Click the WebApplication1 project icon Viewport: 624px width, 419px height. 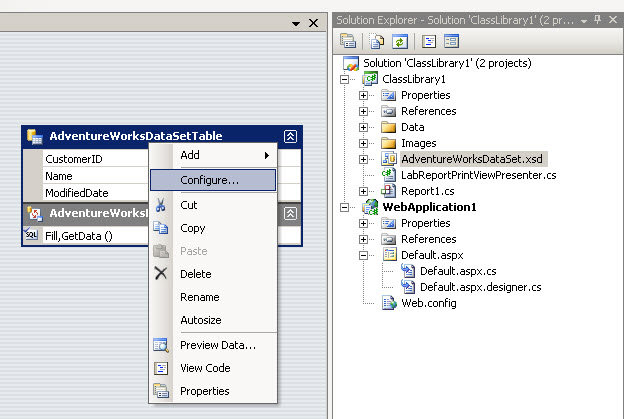(x=370, y=207)
